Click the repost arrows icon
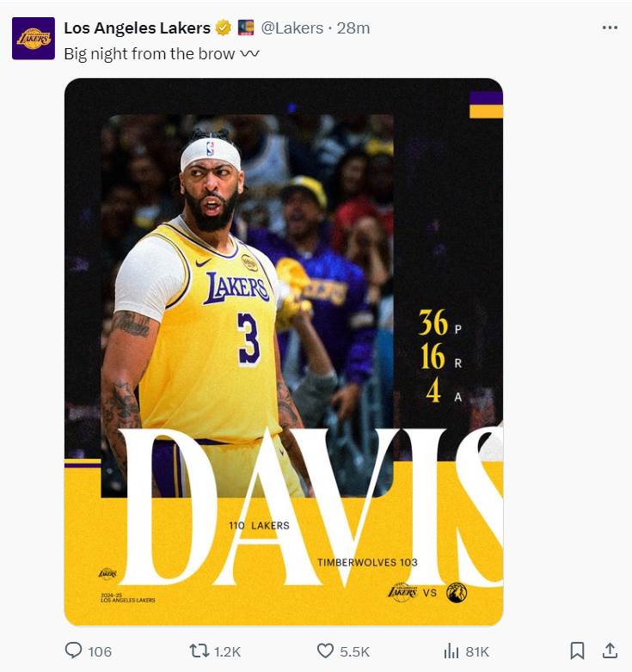Screen dimensions: 632x672 pyautogui.click(x=199, y=651)
